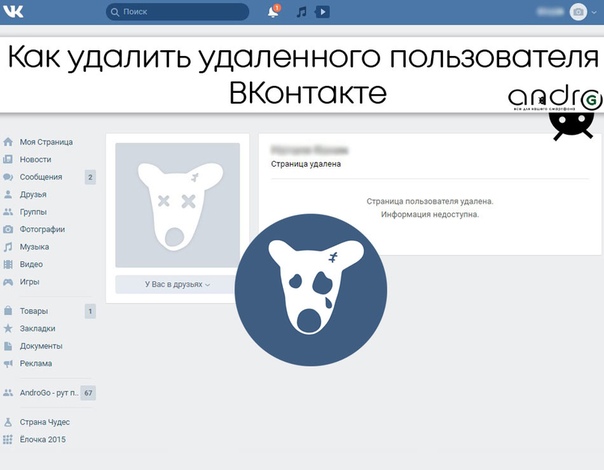604x470 pixels.
Task: Go to Новости
Action: [35, 159]
